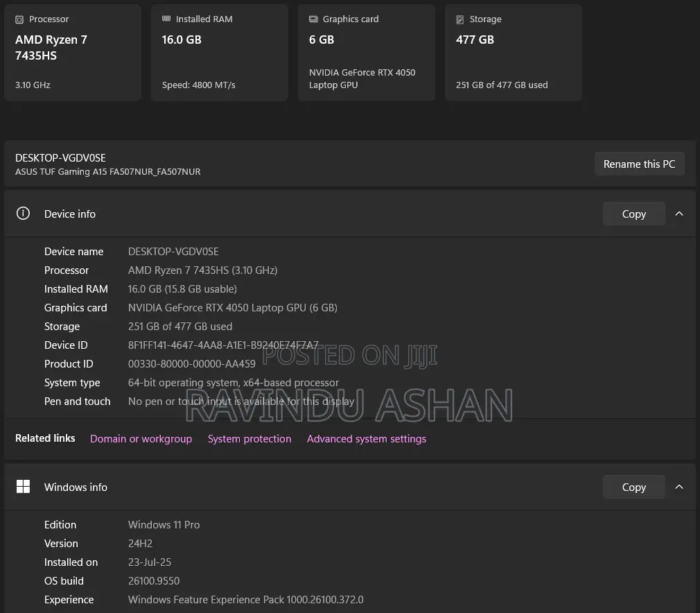Click '16.0 GB (15.8 GB usable)' value

[182, 289]
